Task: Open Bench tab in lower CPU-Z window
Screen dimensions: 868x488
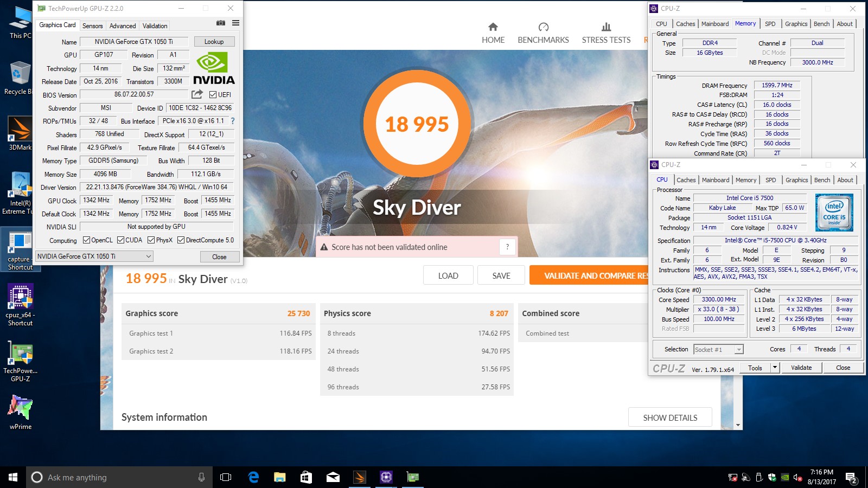Action: click(822, 180)
